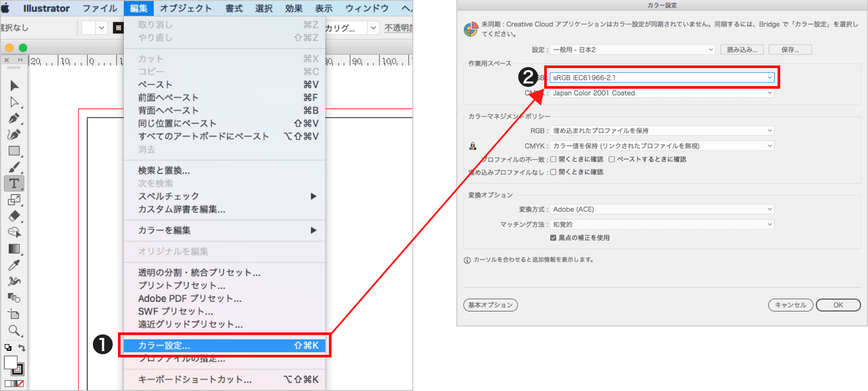The image size is (868, 391).
Task: Expand the Japan Color 2001 Coated dropdown
Action: tap(662, 93)
